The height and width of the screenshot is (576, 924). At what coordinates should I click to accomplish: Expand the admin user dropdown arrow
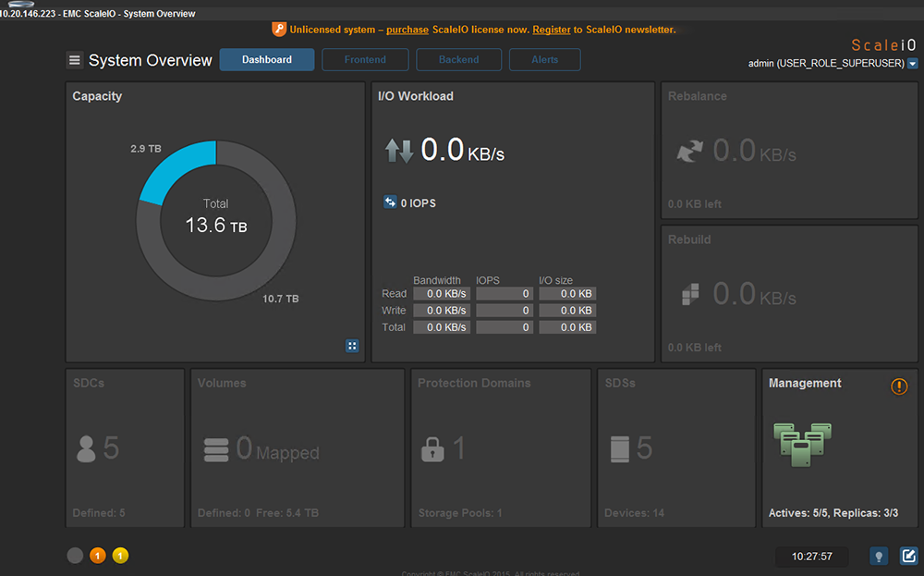click(x=912, y=64)
